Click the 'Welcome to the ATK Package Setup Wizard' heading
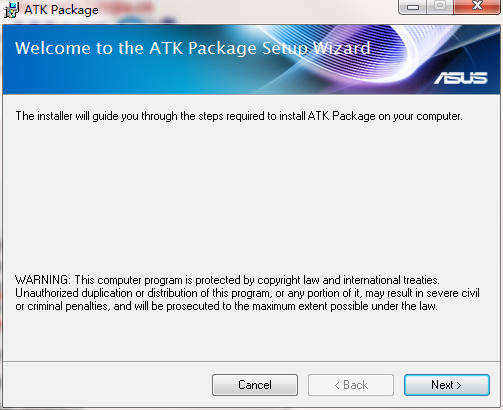503x410 pixels. pyautogui.click(x=193, y=48)
